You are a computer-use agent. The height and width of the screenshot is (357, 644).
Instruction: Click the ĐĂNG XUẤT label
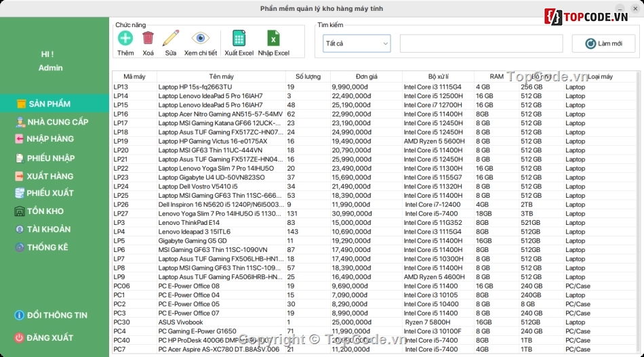tap(50, 338)
